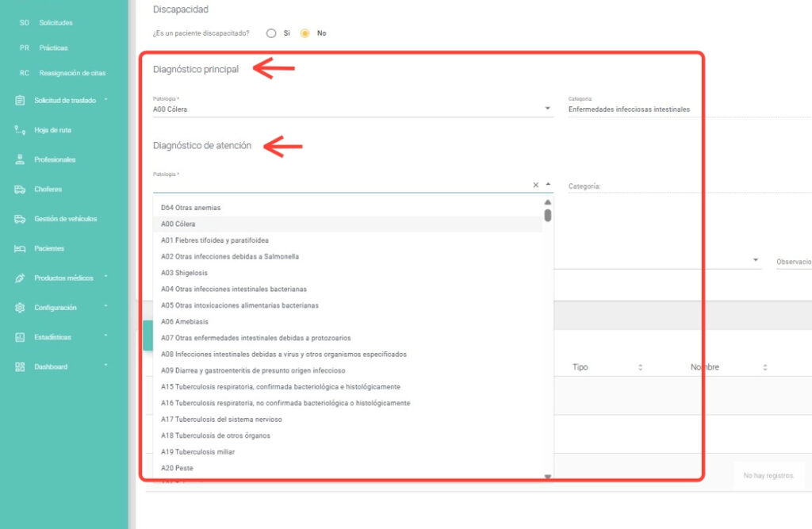Select 'Si' for paciente discapacitado
Image resolution: width=812 pixels, height=529 pixels.
tap(271, 33)
